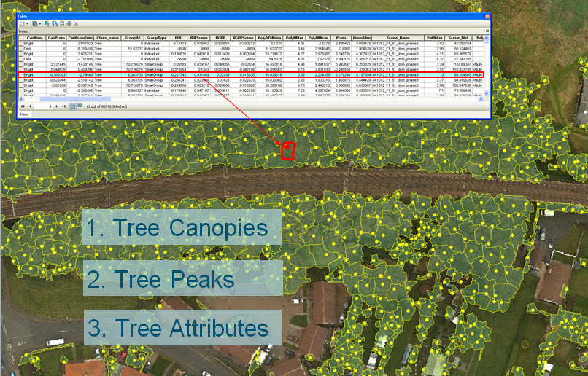
Task: Jump to the first record
Action: (x=22, y=106)
